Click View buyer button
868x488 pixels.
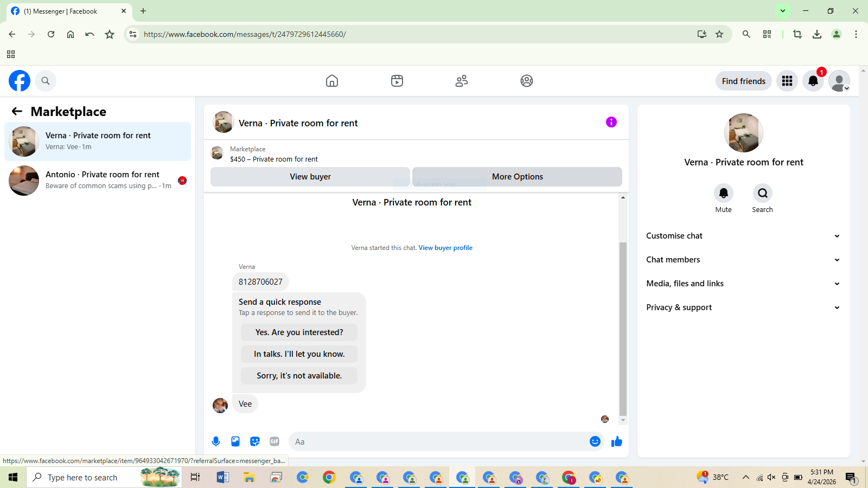[310, 177]
